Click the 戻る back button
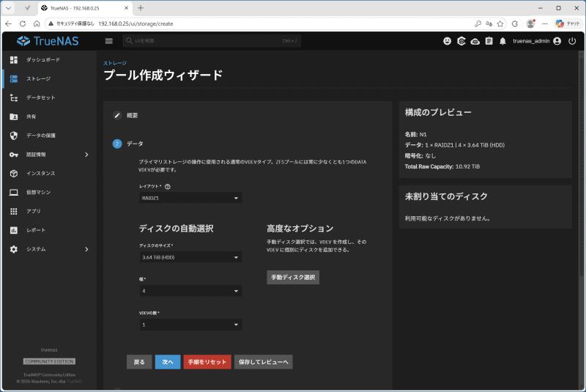The width and height of the screenshot is (586, 392). tap(139, 362)
